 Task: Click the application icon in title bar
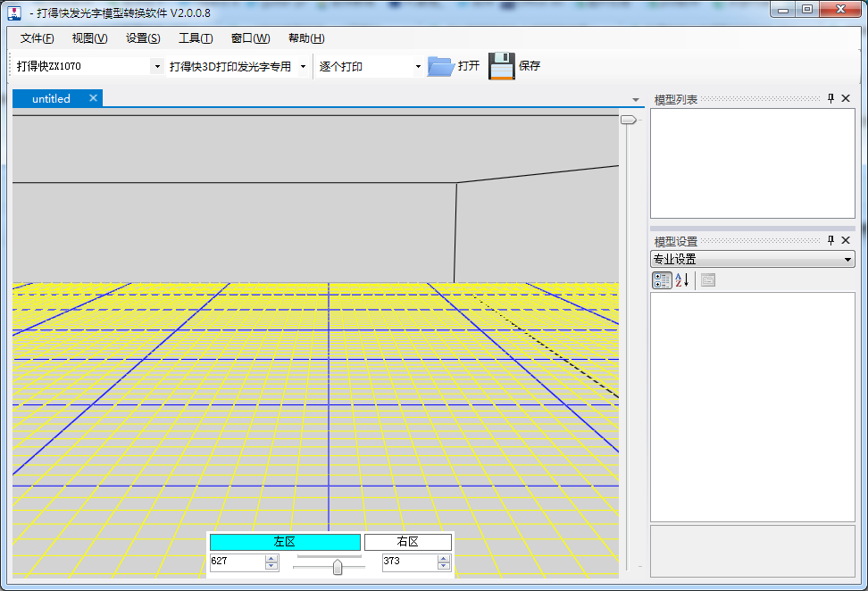point(15,12)
